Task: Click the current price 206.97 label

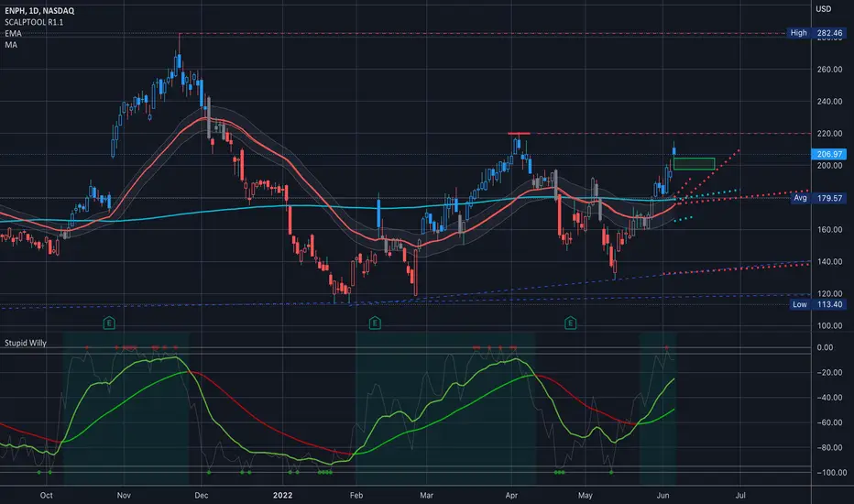Action: click(x=829, y=154)
